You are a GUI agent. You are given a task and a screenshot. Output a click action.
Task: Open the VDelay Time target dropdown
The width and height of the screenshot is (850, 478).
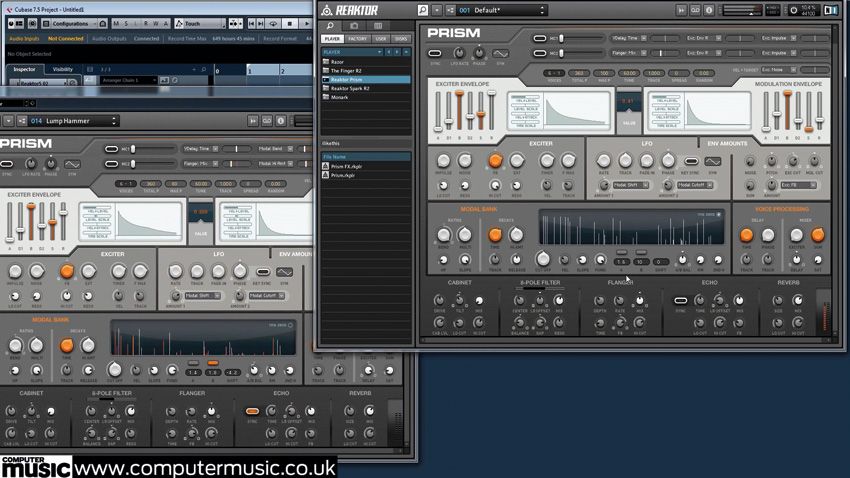tap(629, 38)
